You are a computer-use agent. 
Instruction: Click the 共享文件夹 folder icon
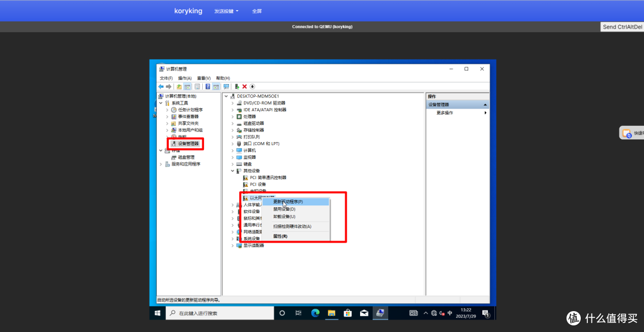174,124
